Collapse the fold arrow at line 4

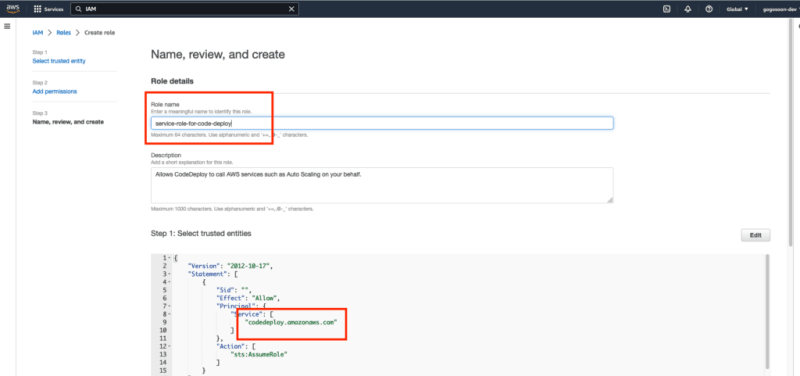(170, 282)
